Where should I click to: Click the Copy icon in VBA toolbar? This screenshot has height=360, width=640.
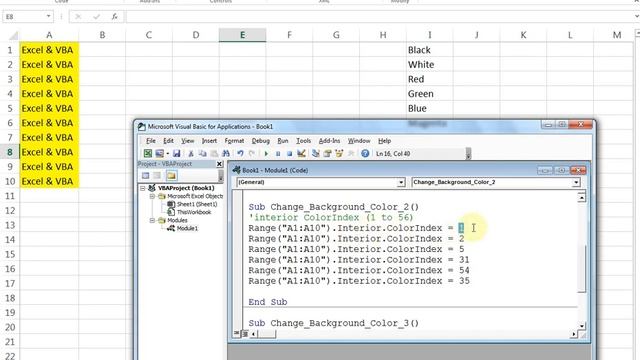[202, 153]
